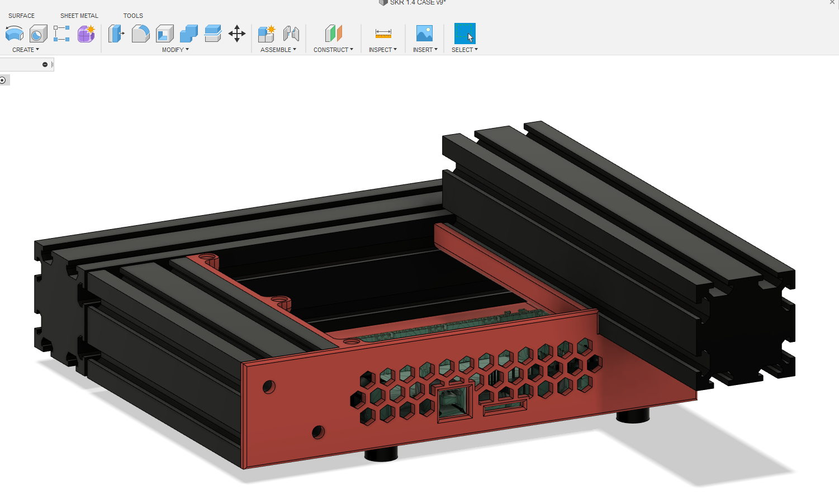Image resolution: width=839 pixels, height=504 pixels.
Task: Expand the CONSTRUCT dropdown menu
Action: (333, 50)
